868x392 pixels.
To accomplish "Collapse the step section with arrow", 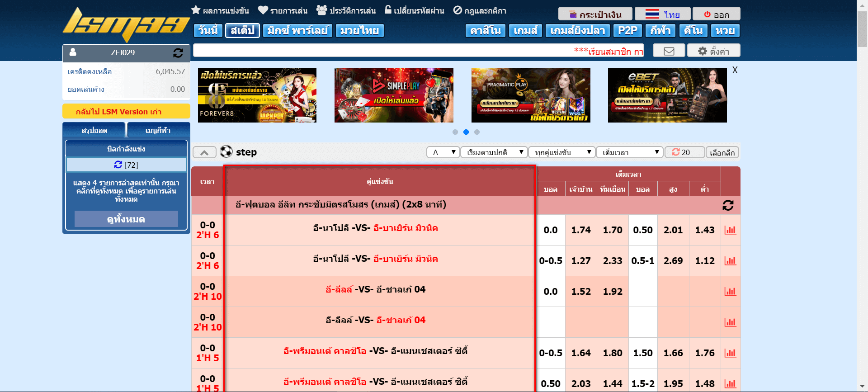I will (x=204, y=152).
